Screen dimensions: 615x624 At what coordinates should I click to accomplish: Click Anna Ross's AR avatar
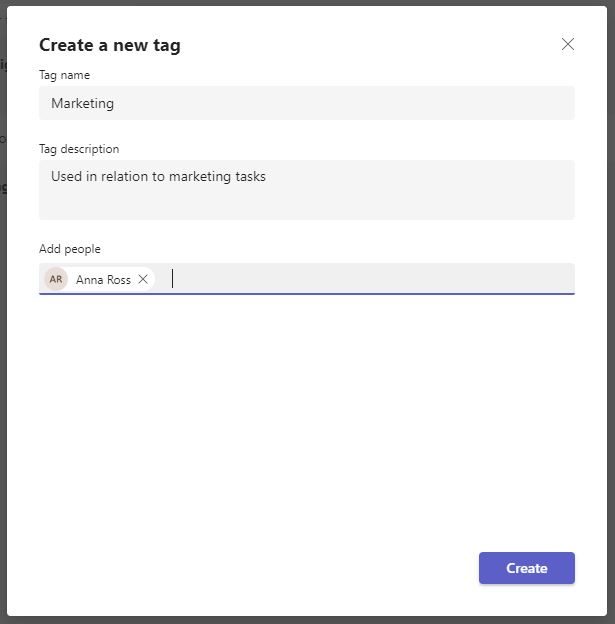(56, 279)
